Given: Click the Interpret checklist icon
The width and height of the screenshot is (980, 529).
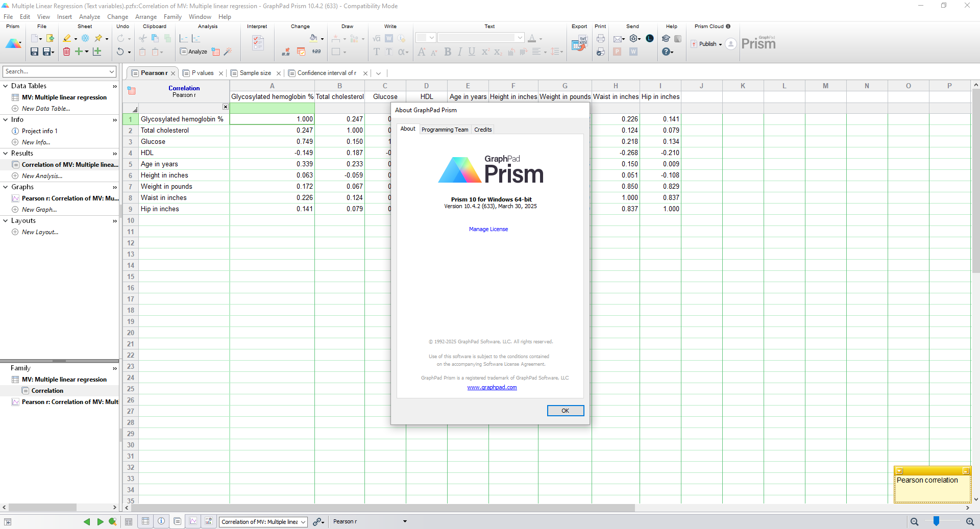Looking at the screenshot, I should click(258, 43).
